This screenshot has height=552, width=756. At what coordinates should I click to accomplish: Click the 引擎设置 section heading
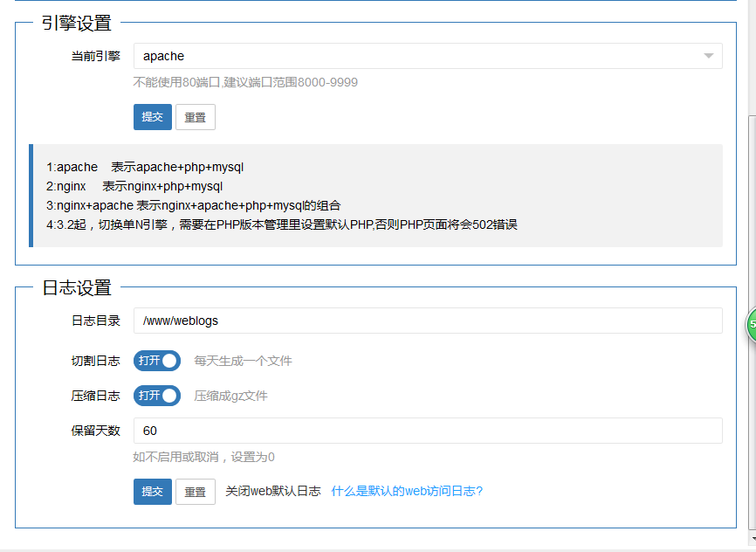(x=77, y=24)
